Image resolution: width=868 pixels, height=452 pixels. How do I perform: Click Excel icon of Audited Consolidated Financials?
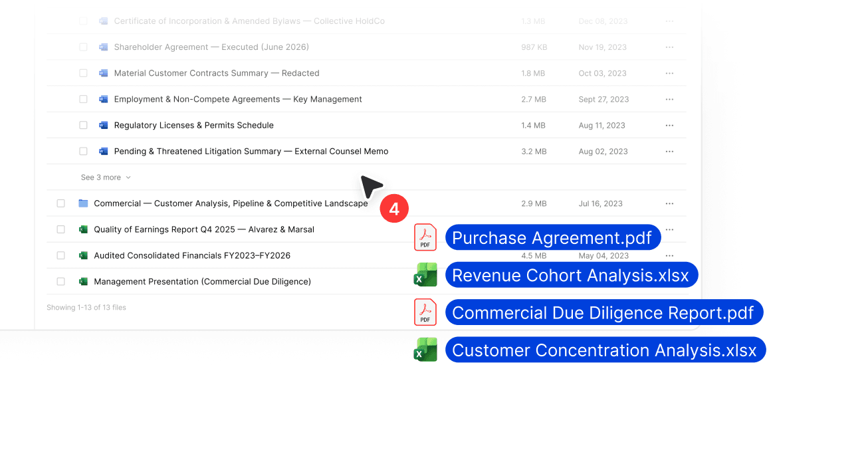coord(83,255)
